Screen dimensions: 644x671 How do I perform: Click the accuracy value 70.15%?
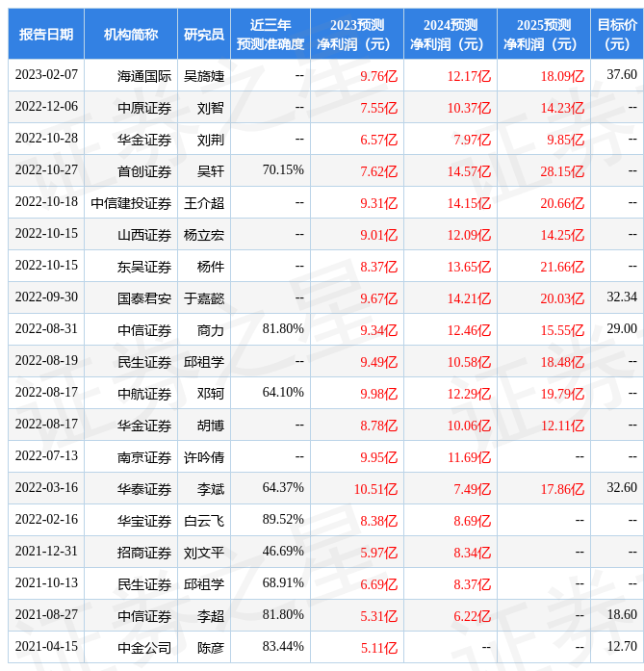point(283,169)
